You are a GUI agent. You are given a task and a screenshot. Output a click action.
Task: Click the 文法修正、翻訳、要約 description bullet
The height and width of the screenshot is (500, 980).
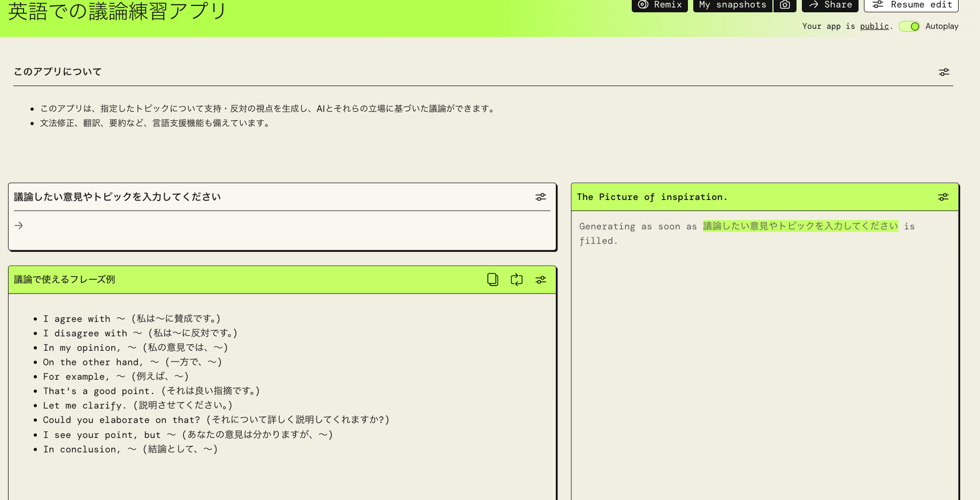(156, 123)
